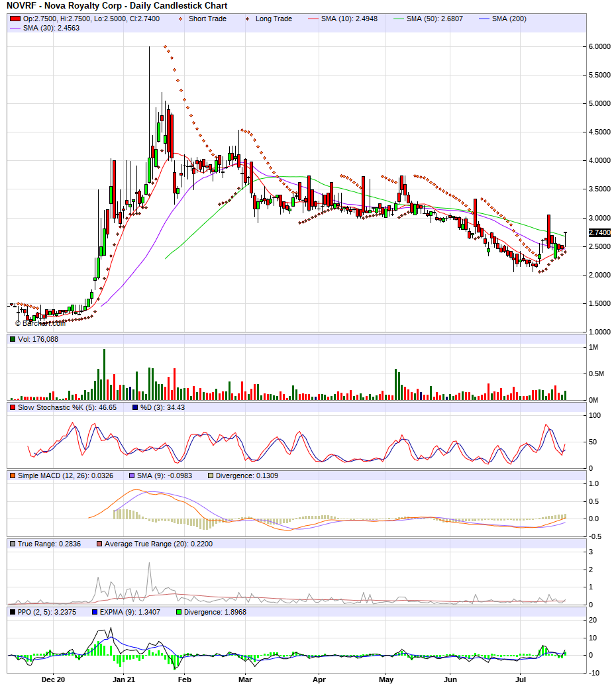Viewport: 616px width, 700px height.
Task: Click the Slow Stochastic %K (5): 46.65 label
Action: (x=67, y=407)
